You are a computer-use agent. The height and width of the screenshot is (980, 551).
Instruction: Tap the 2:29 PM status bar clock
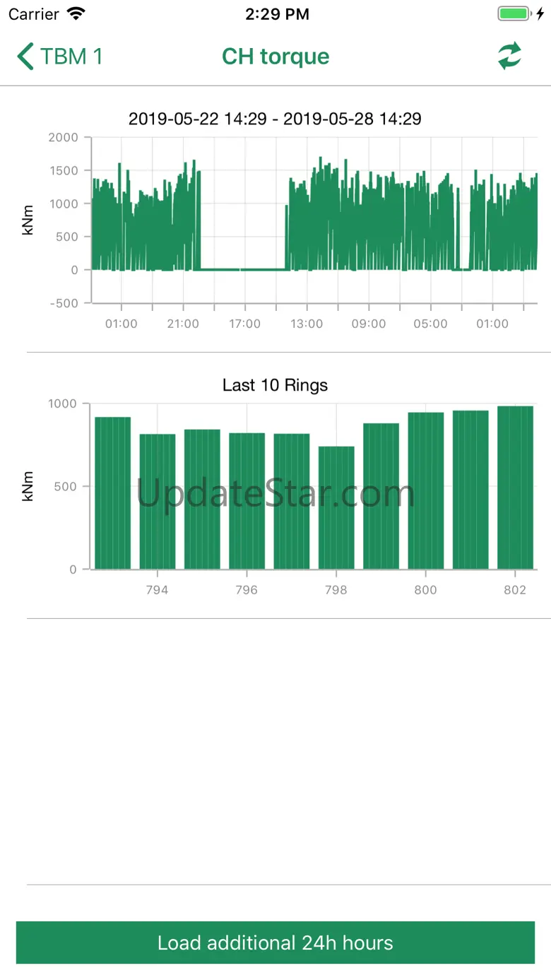[x=277, y=14]
